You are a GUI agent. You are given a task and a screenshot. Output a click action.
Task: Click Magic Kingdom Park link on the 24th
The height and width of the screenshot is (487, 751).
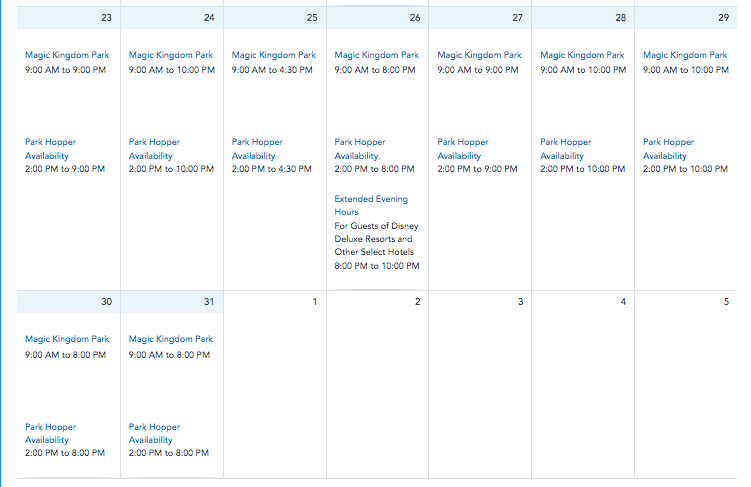(x=171, y=55)
